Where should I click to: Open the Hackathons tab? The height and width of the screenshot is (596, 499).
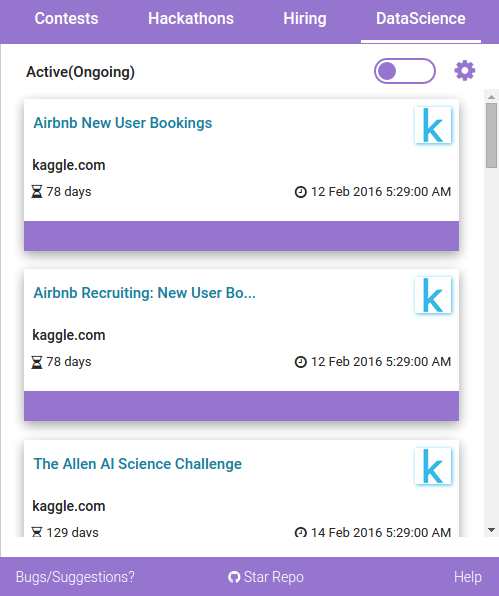click(x=191, y=19)
